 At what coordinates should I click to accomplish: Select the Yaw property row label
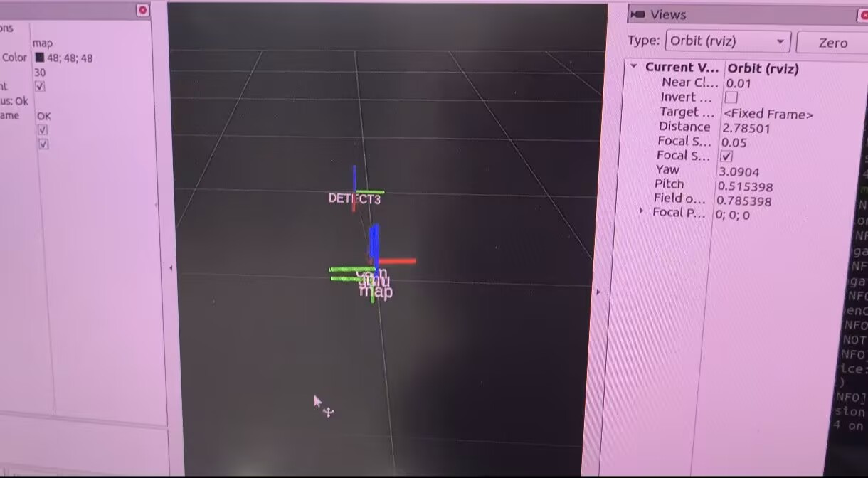[x=667, y=169]
